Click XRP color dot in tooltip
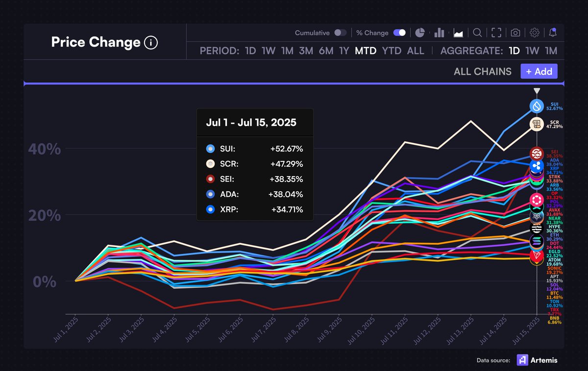Screen dimensions: 588x371 [210, 209]
